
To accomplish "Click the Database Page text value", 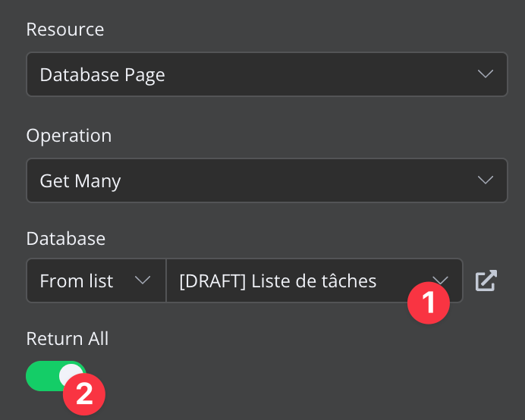I will pyautogui.click(x=102, y=74).
